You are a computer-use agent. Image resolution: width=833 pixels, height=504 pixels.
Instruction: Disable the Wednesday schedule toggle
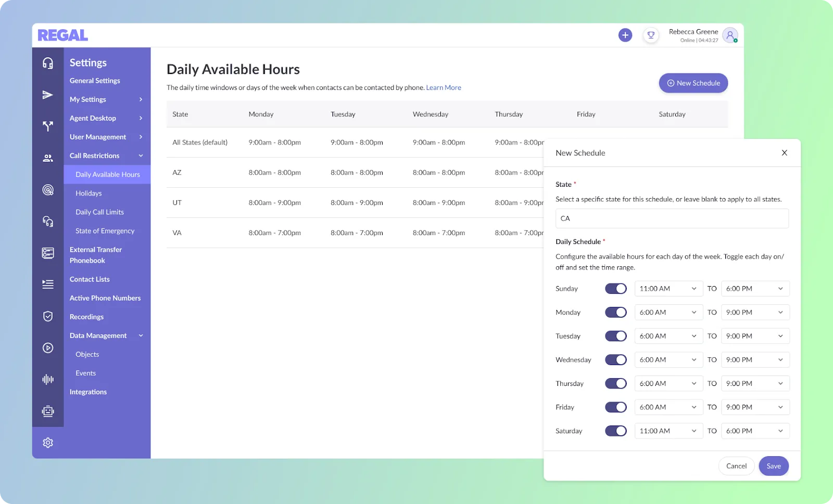point(616,360)
